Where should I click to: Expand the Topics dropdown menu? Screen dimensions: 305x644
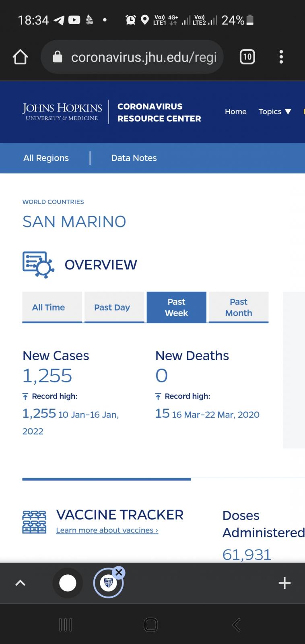click(x=274, y=111)
